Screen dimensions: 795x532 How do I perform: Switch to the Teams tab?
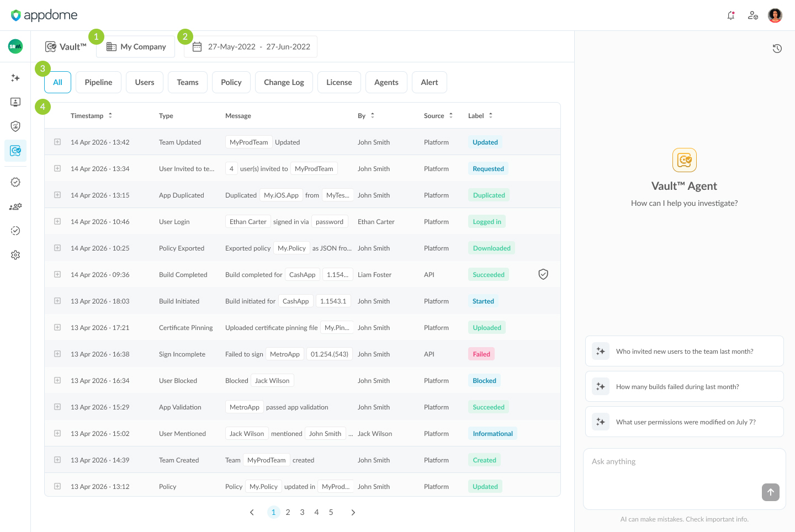pos(188,82)
